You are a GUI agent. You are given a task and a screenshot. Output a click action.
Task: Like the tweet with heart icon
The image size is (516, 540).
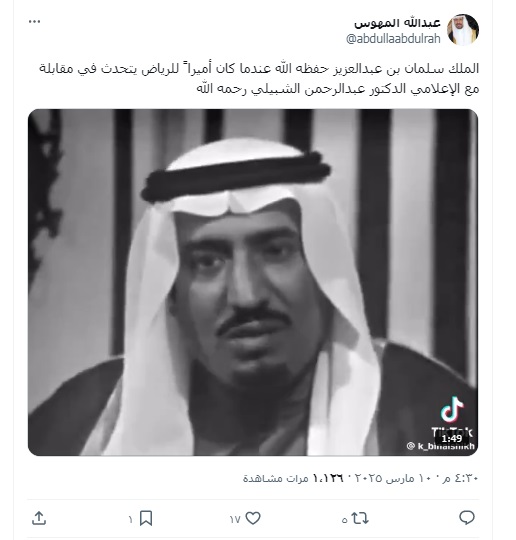tap(253, 518)
